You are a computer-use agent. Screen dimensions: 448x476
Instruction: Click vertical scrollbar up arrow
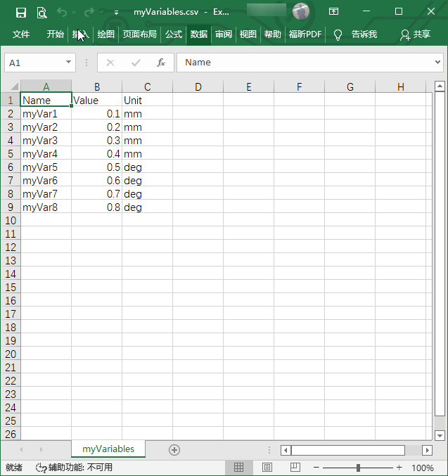pyautogui.click(x=440, y=86)
